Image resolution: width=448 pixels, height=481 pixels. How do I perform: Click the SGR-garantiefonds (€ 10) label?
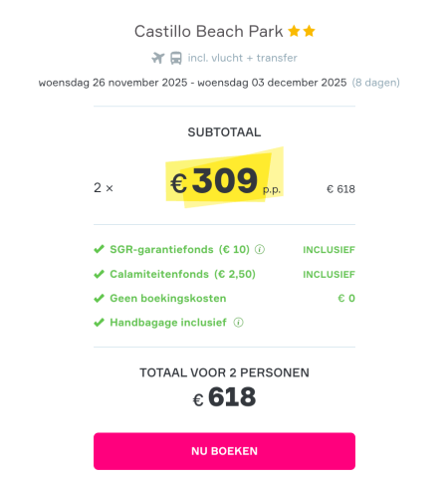tap(179, 249)
